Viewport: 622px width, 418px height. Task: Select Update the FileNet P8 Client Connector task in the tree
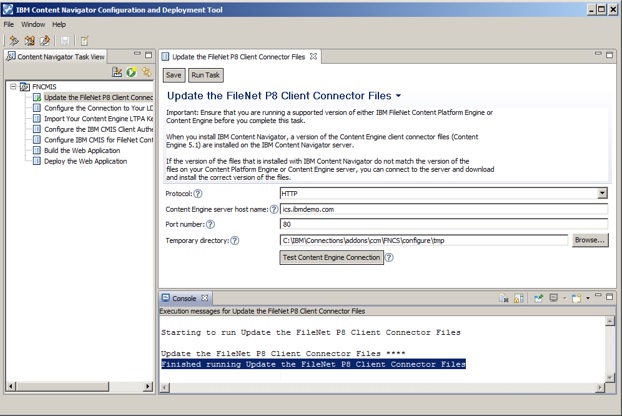coord(98,97)
